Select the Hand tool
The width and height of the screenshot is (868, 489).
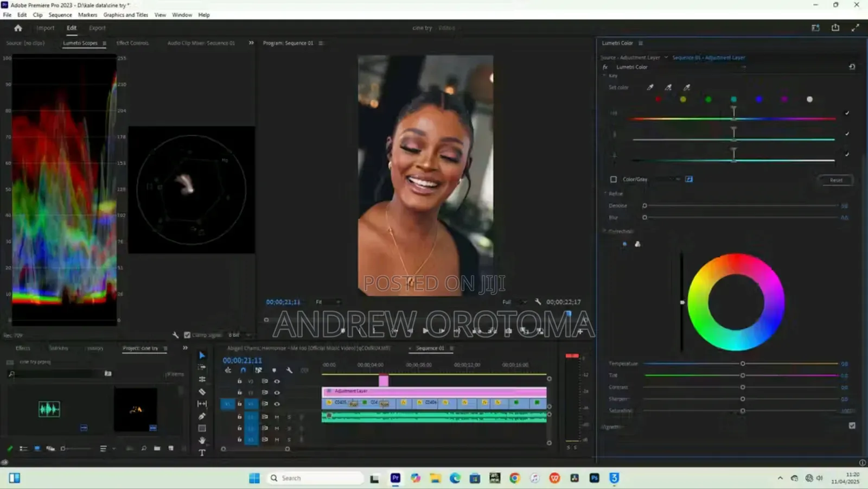coord(202,440)
